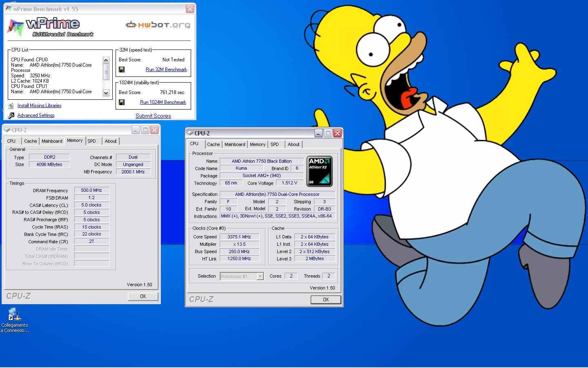Screen dimensions: 588x368
Task: Close the CPU-Z Memory window
Action: 154,130
